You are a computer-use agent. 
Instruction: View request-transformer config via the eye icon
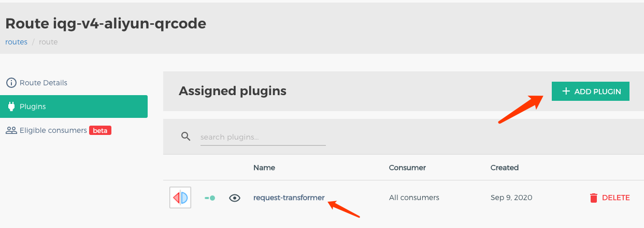click(235, 197)
